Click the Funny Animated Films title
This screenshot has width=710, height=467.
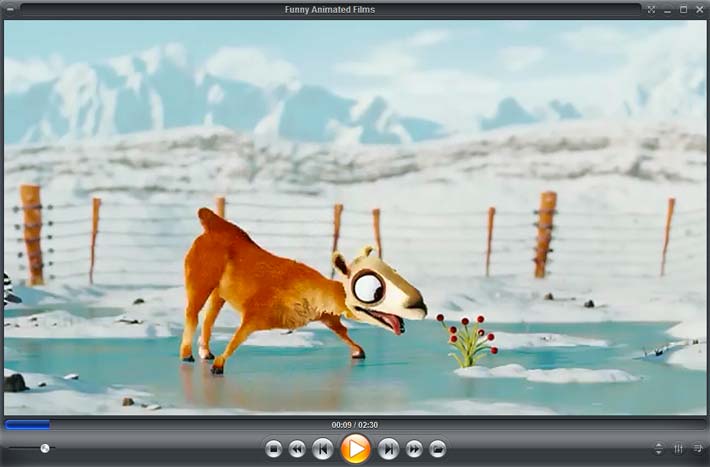330,10
